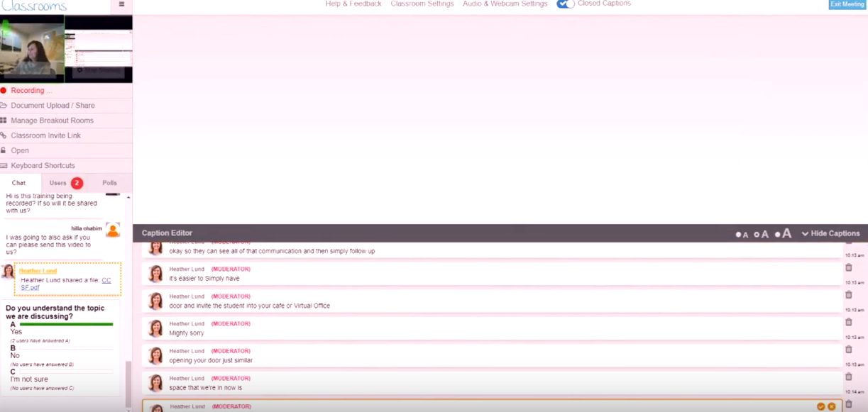
Task: Click caption 'okay so they can see all of that'
Action: 272,251
